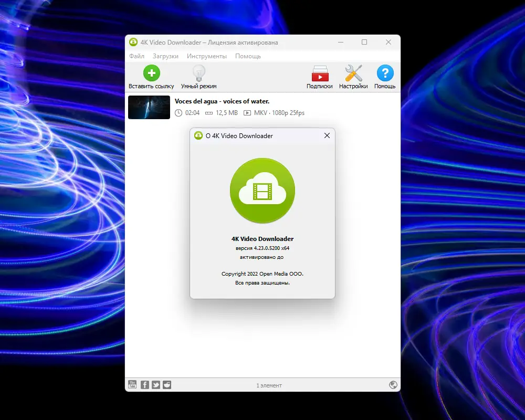Open the Загрузки menu
The height and width of the screenshot is (420, 525).
[x=165, y=56]
